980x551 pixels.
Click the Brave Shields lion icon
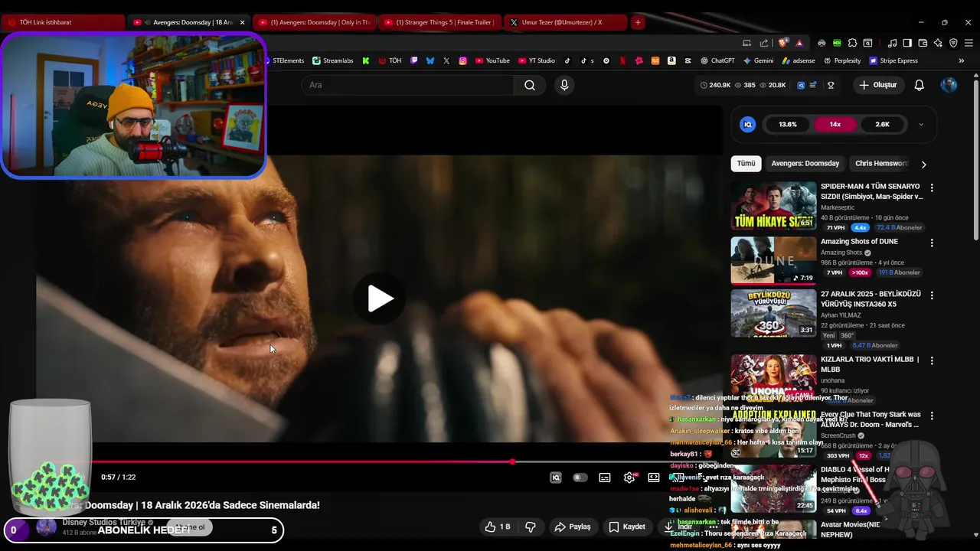point(783,43)
